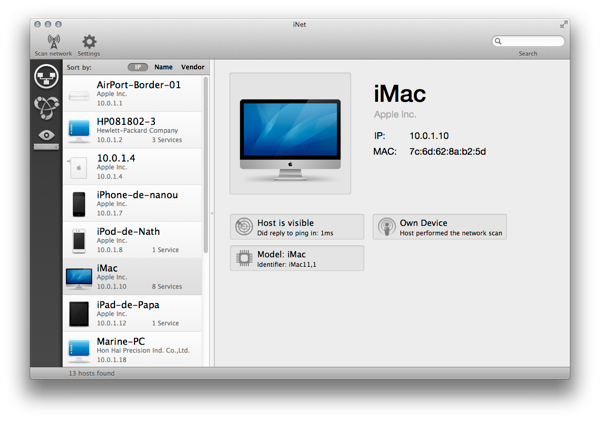The image size is (600, 421).
Task: Select HP081802-3 printer entry
Action: point(134,129)
